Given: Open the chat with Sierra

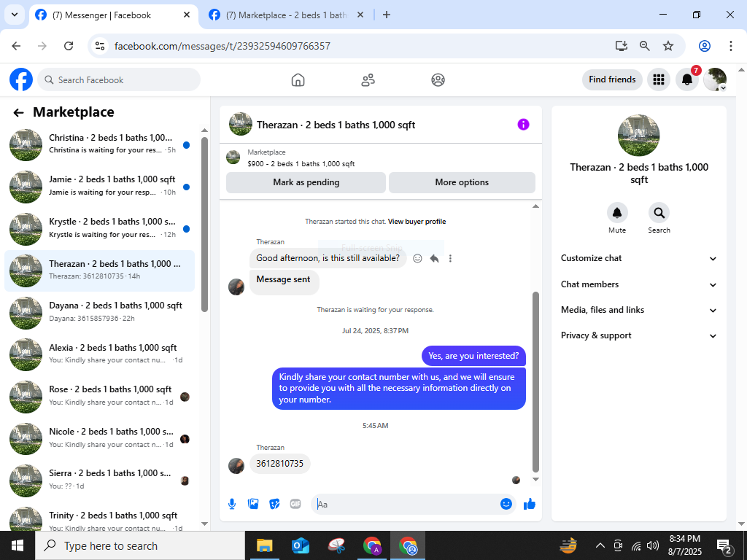Looking at the screenshot, I should pyautogui.click(x=99, y=481).
